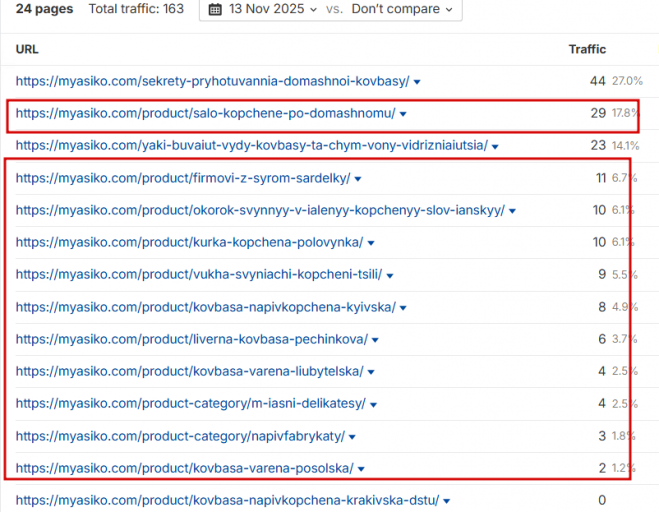This screenshot has width=659, height=512.
Task: Open the Don't compare dropdown
Action: [402, 9]
